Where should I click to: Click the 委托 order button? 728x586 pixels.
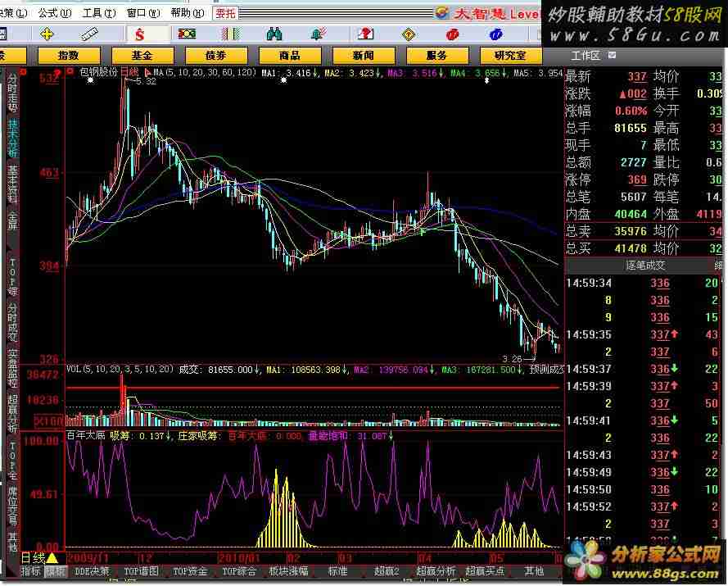coord(226,13)
